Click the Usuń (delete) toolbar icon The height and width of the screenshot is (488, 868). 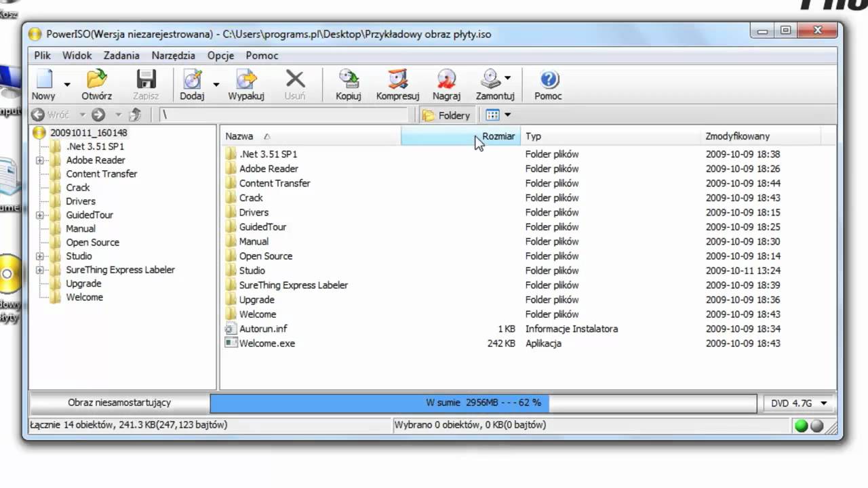click(x=295, y=79)
